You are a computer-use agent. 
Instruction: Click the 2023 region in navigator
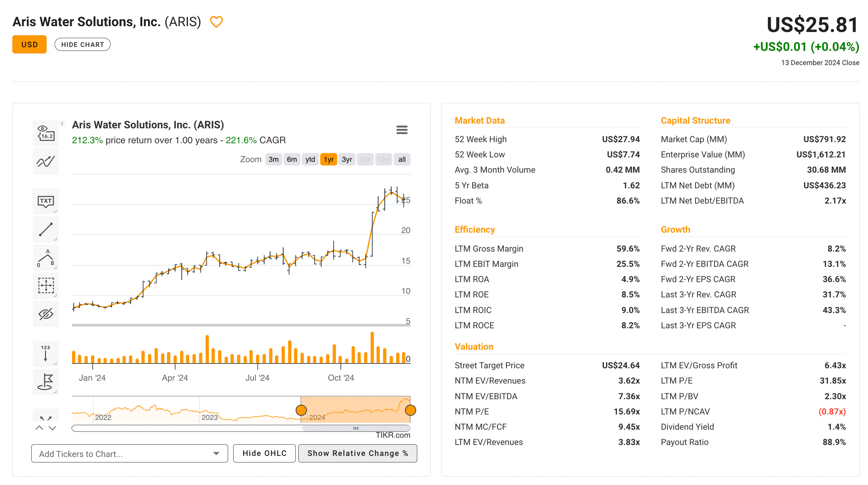210,417
